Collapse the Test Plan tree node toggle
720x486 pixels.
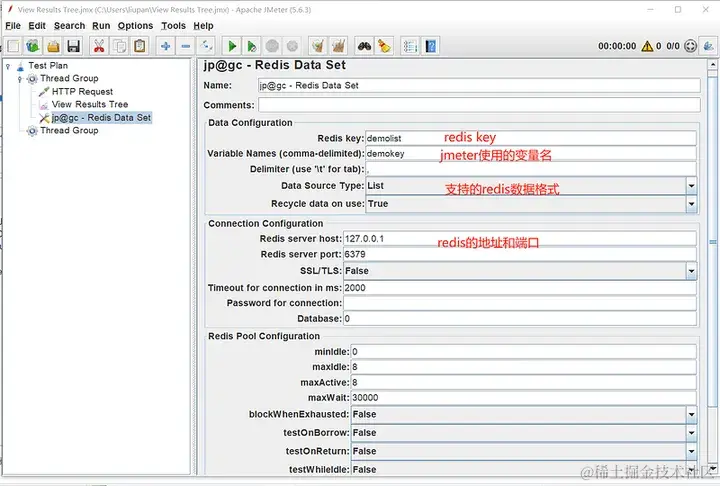pyautogui.click(x=8, y=66)
